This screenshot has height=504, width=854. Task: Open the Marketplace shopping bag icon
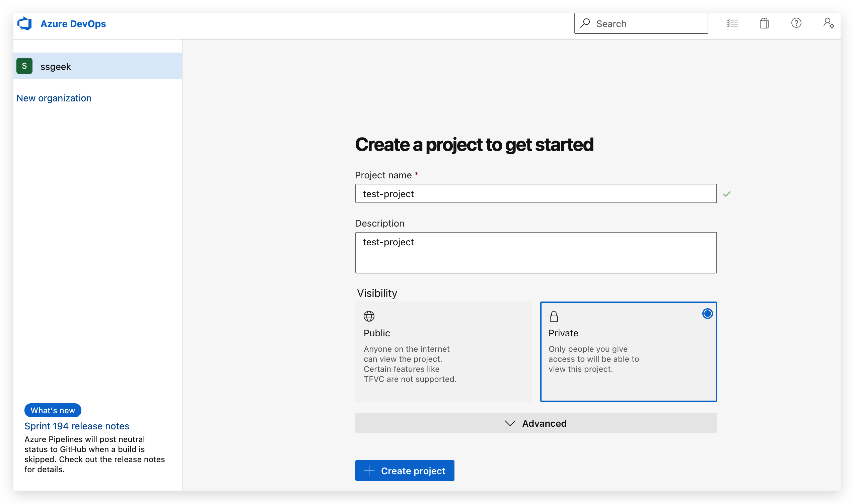click(764, 23)
